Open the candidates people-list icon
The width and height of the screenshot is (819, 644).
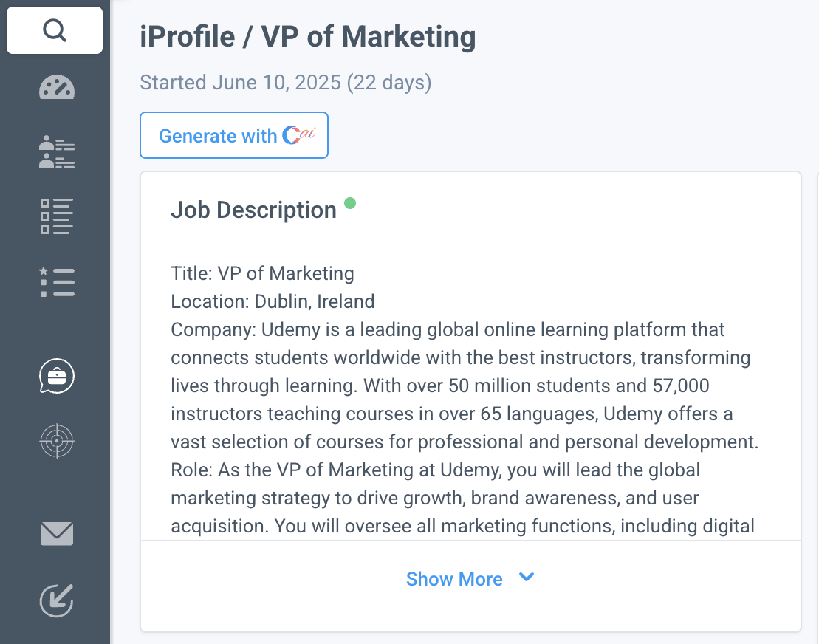tap(57, 152)
